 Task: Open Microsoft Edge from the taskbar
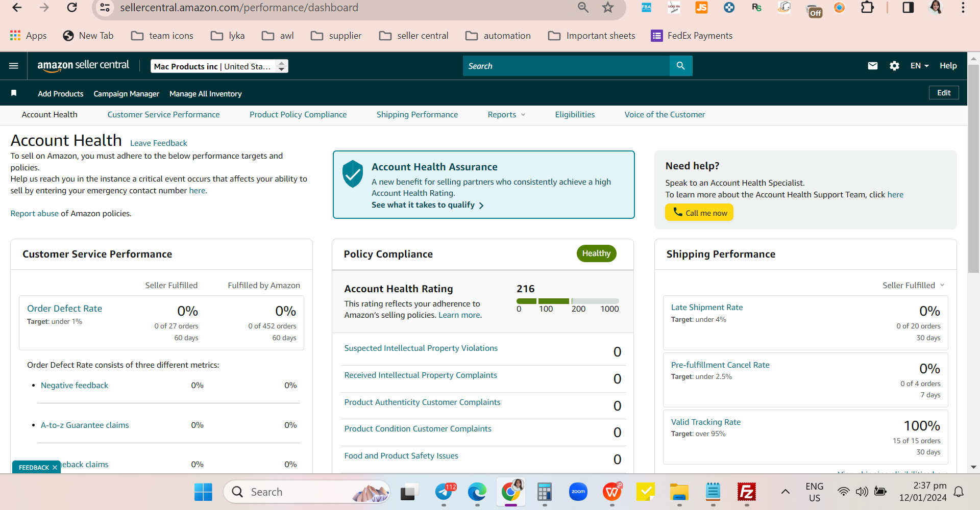(477, 492)
